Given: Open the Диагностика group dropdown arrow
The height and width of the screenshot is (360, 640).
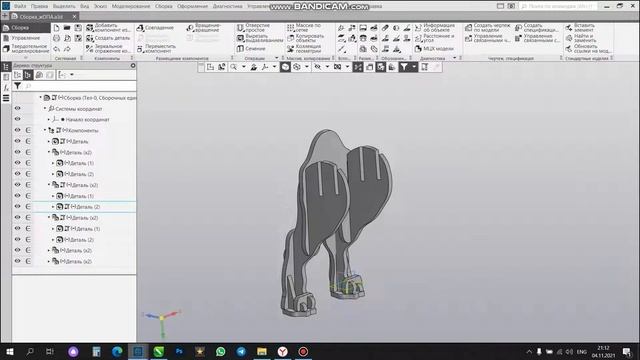Looking at the screenshot, I should pos(455,58).
